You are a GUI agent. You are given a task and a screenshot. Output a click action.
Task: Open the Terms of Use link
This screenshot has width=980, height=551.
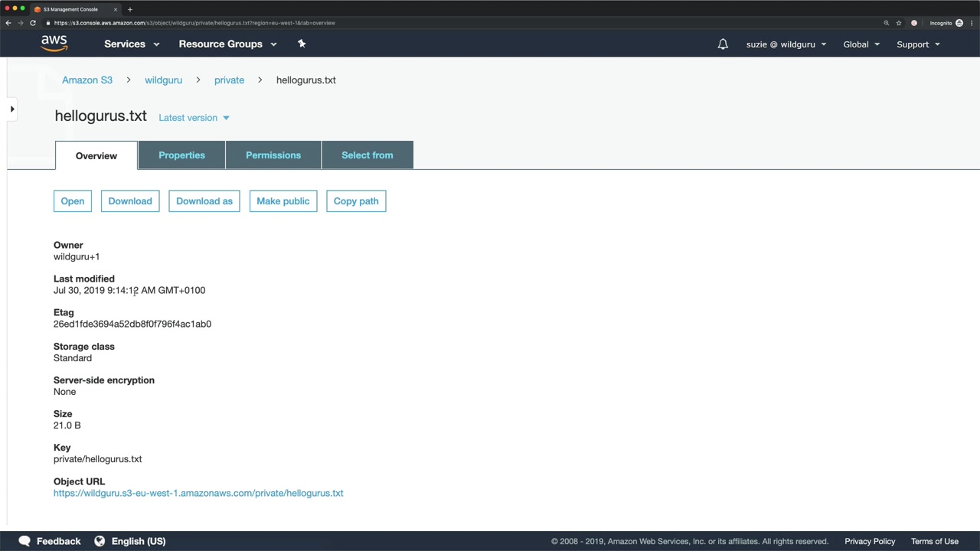point(935,541)
